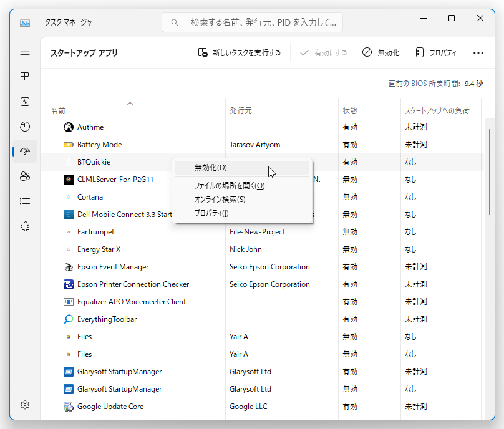This screenshot has height=429, width=504.
Task: Select the Google Update Core name text
Action: (110, 407)
